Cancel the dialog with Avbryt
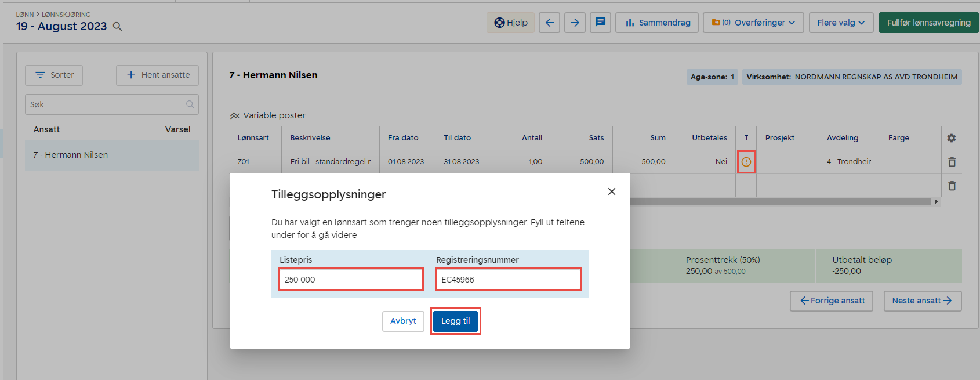 [403, 321]
